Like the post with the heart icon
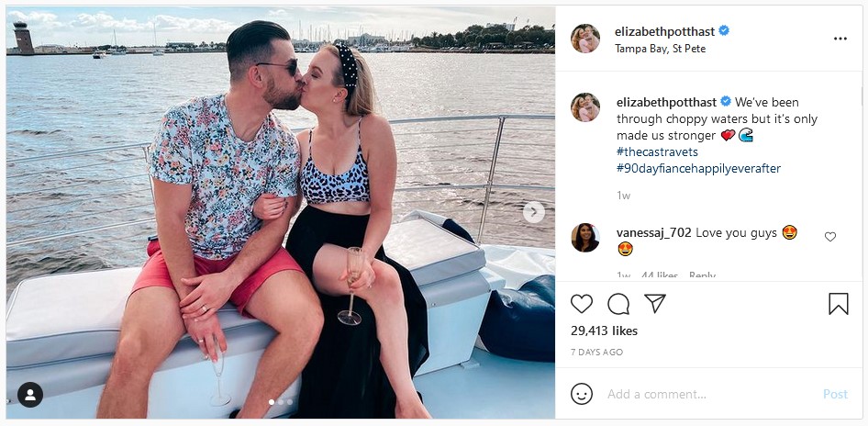This screenshot has width=868, height=426. pyautogui.click(x=581, y=304)
